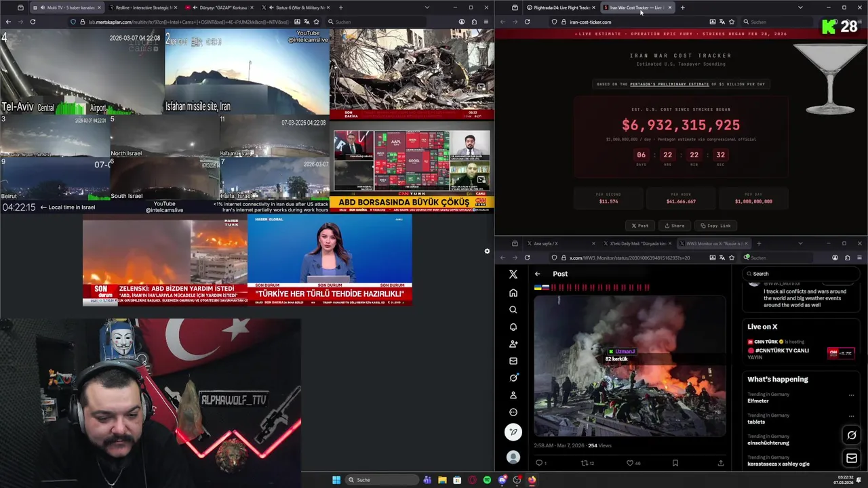This screenshot has width=868, height=488.
Task: Open Grok icon in X sidebar
Action: pyautogui.click(x=513, y=378)
